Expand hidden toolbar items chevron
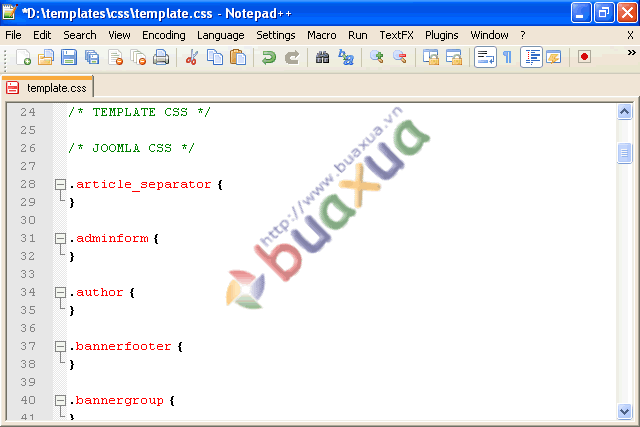Image resolution: width=640 pixels, height=427 pixels. click(631, 53)
